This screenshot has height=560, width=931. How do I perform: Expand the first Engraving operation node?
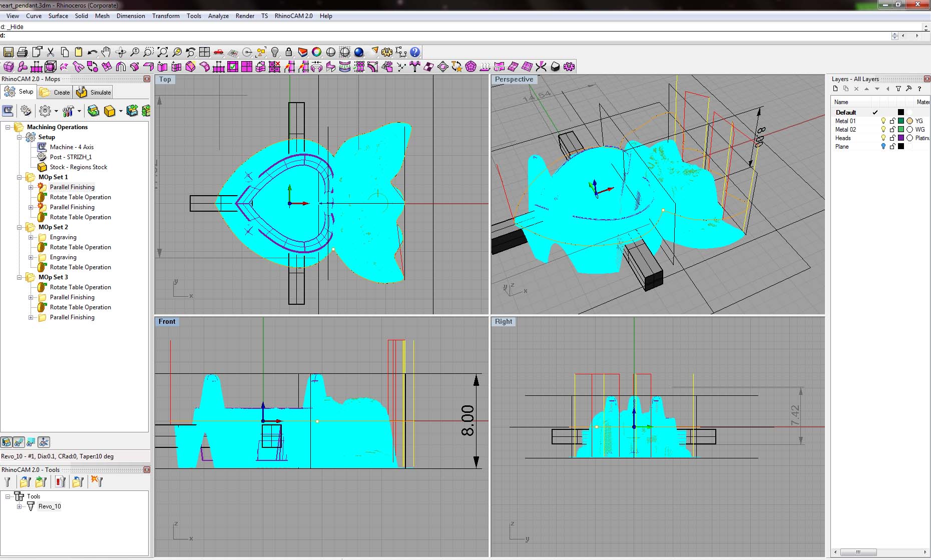point(31,237)
